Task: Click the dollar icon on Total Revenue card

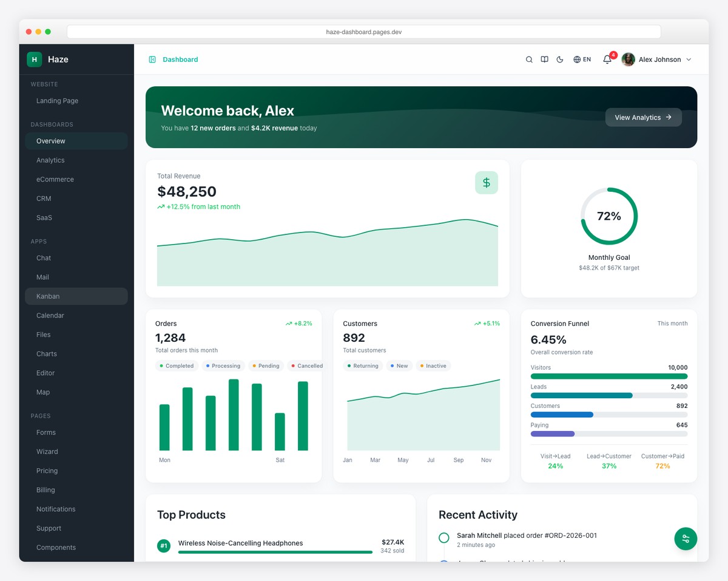Action: (486, 182)
